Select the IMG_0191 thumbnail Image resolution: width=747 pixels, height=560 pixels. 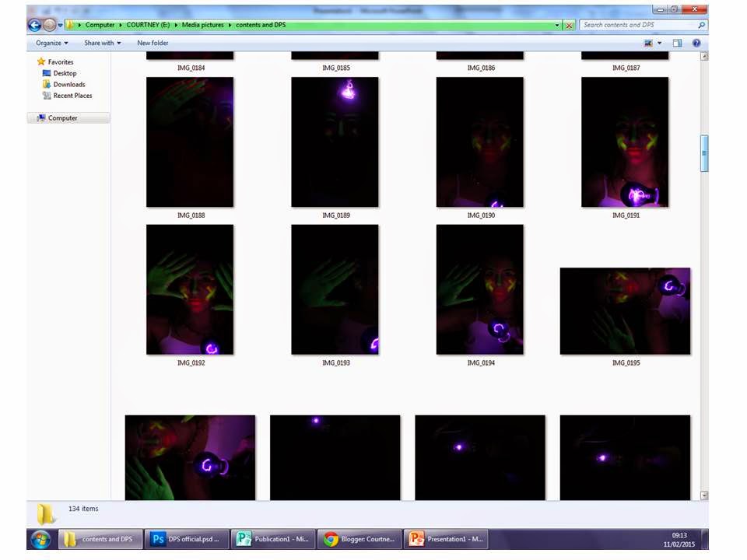pos(625,142)
